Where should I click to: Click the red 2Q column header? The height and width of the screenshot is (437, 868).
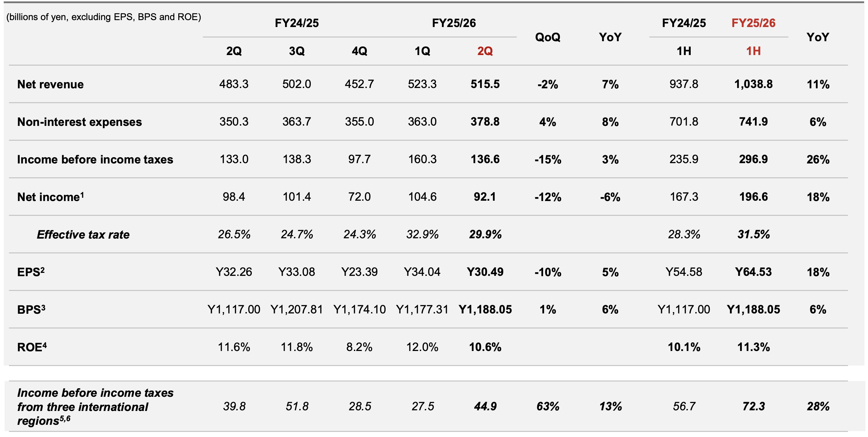pos(485,51)
